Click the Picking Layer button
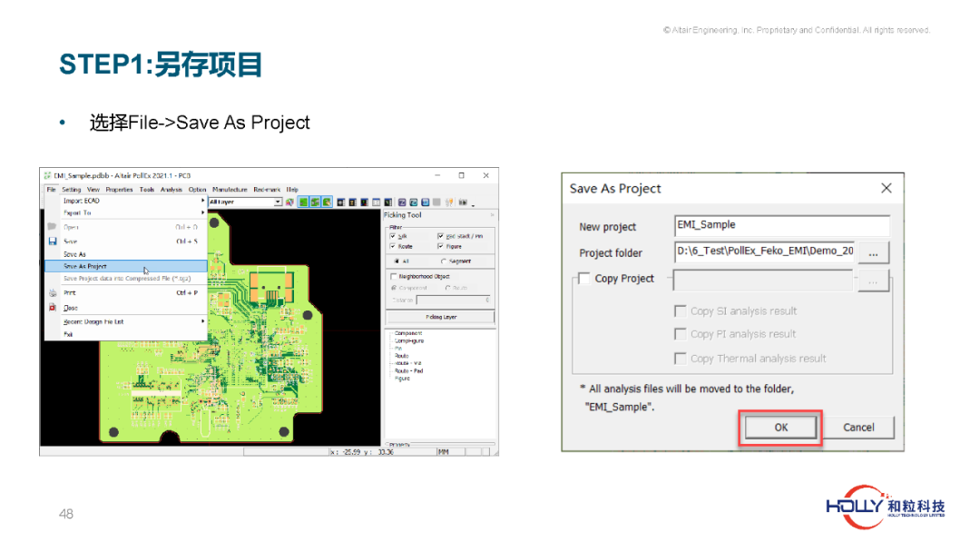 pos(440,317)
